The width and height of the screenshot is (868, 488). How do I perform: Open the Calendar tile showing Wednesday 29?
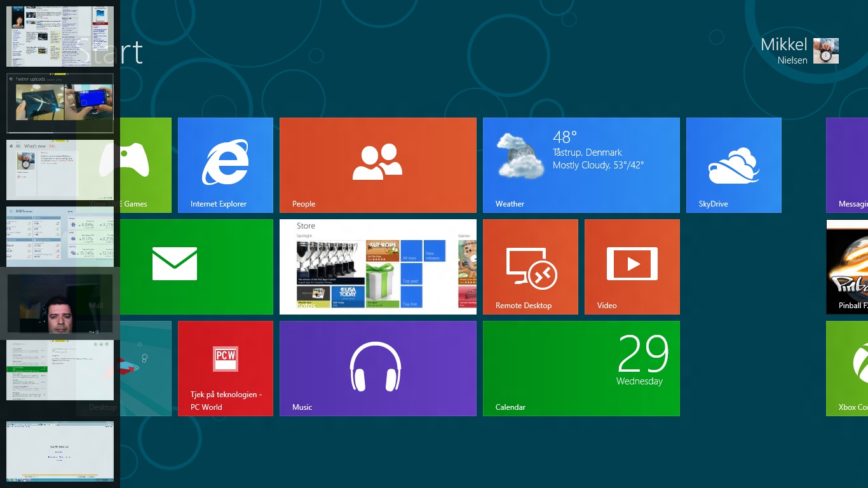(581, 369)
